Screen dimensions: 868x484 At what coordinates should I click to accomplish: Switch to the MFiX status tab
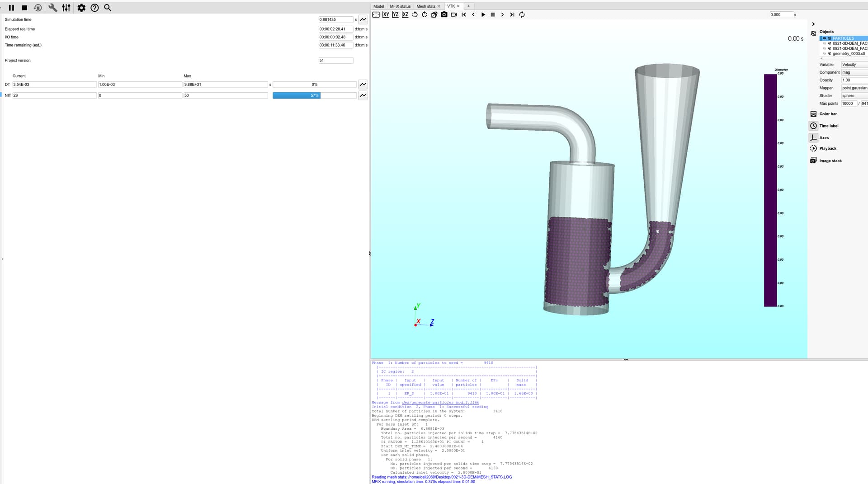(400, 6)
